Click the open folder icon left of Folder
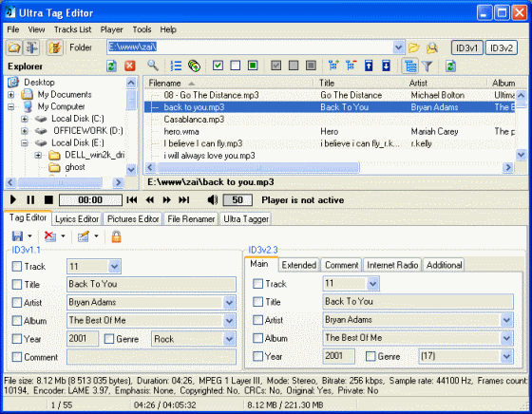Image resolution: width=532 pixels, height=414 pixels. [x=14, y=47]
